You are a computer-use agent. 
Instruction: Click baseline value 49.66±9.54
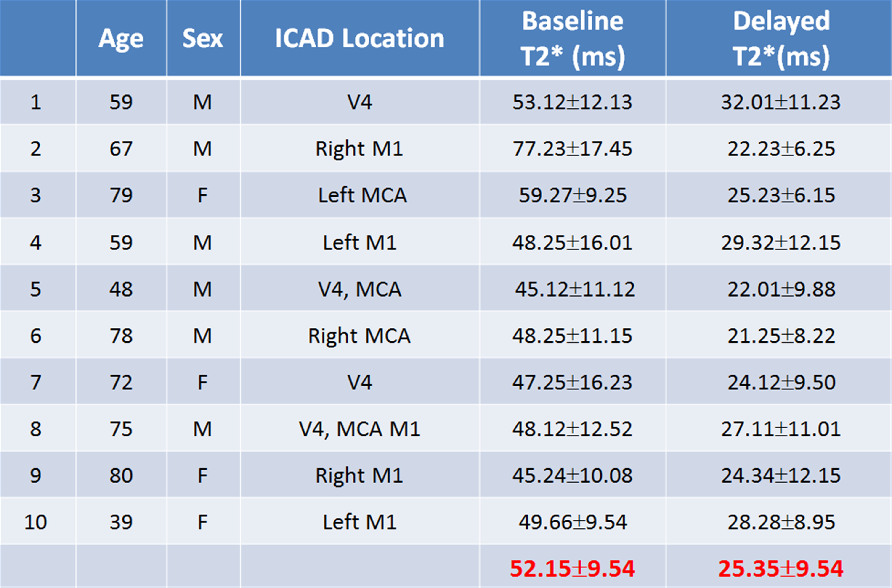pyautogui.click(x=572, y=522)
